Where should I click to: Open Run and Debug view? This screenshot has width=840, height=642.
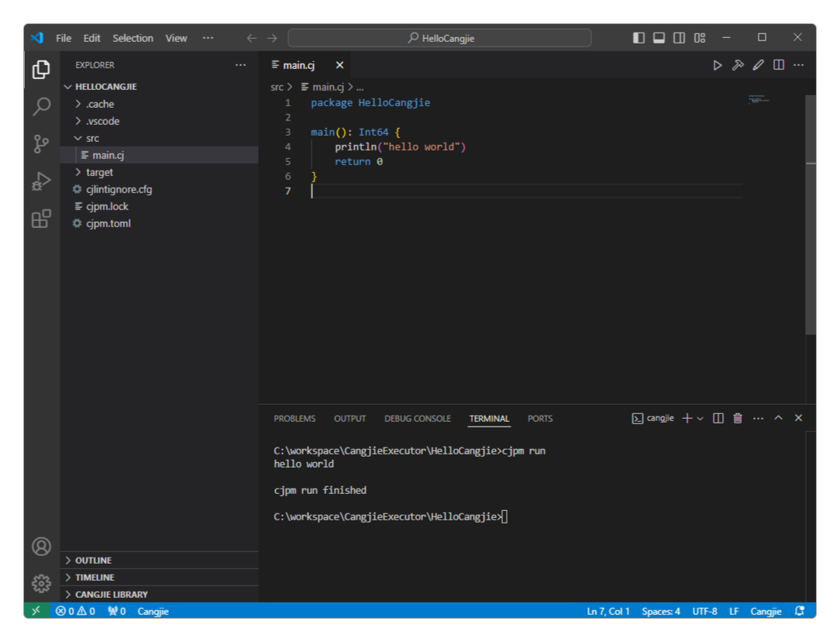(x=41, y=181)
